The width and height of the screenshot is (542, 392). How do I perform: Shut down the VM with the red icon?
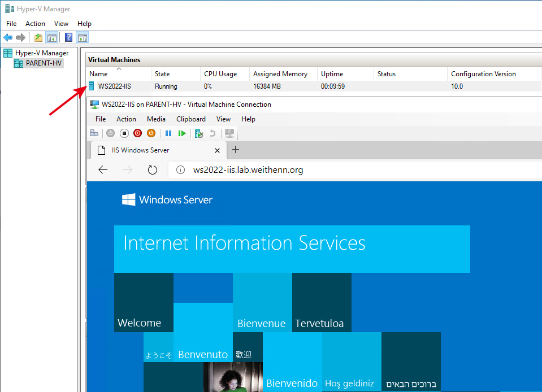click(137, 133)
